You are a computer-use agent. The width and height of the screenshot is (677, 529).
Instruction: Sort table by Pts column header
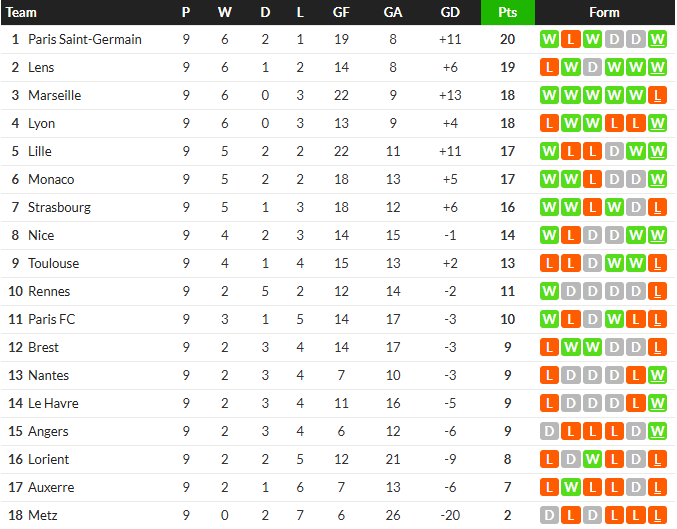coord(508,12)
